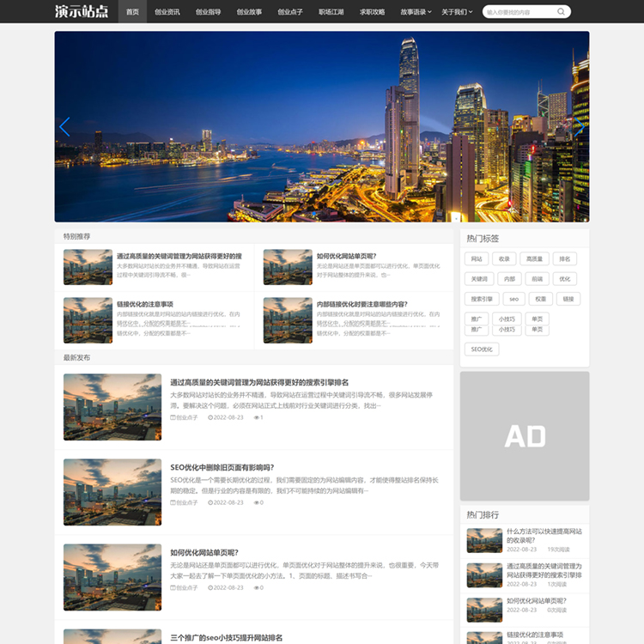Screen dimensions: 644x644
Task: Open the 职场江湖 navigation item
Action: click(x=331, y=12)
